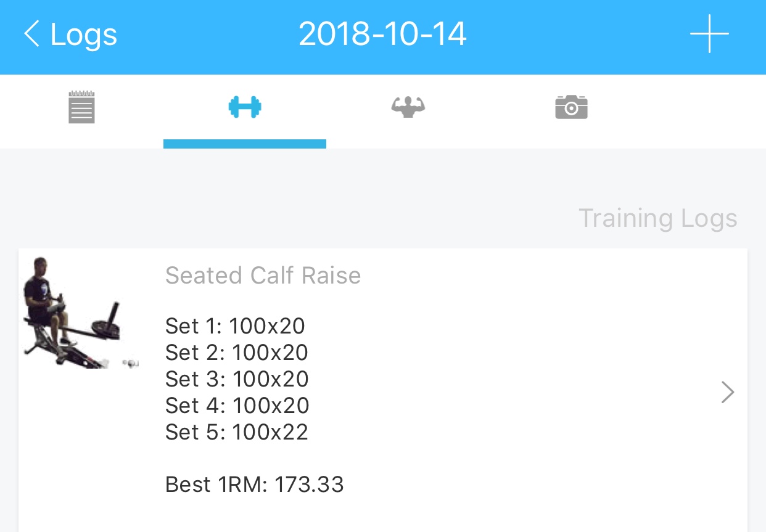Click the Training Logs section header

click(657, 218)
